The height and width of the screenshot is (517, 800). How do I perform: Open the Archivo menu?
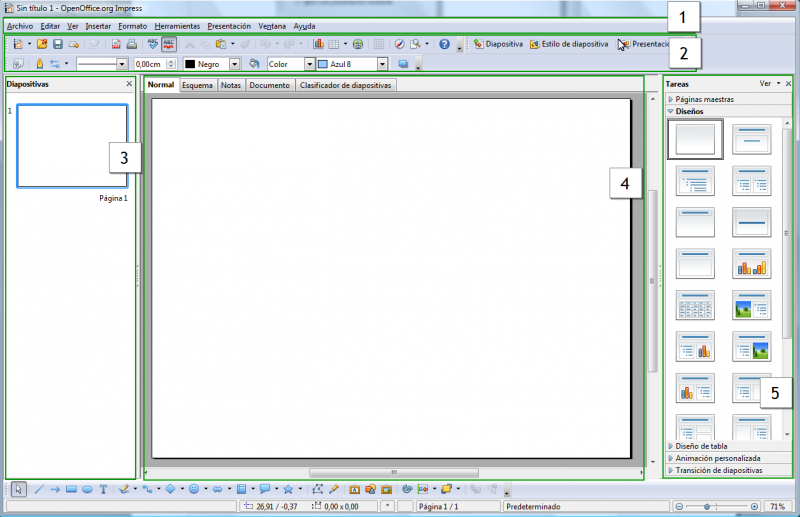point(20,26)
